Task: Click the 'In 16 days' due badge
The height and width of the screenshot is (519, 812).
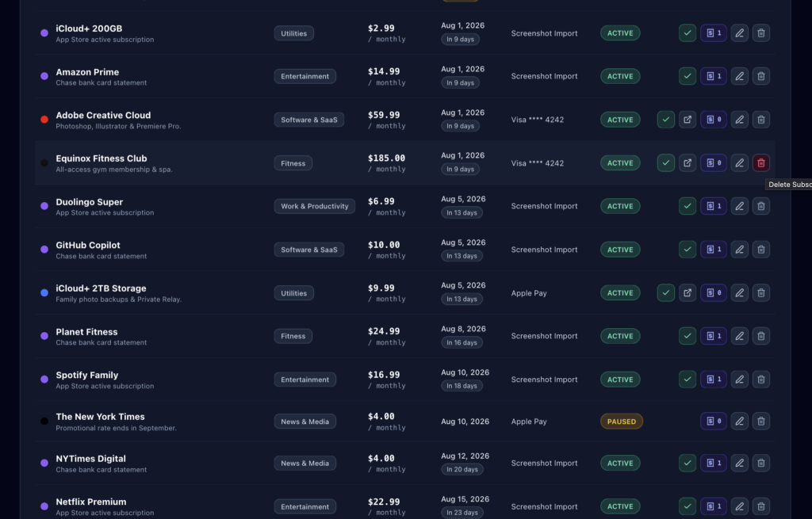Action: 462,342
